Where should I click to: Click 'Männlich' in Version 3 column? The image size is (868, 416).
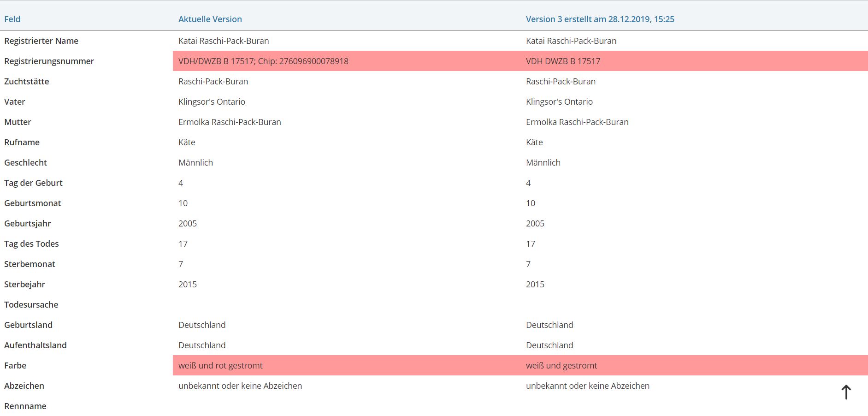(543, 162)
